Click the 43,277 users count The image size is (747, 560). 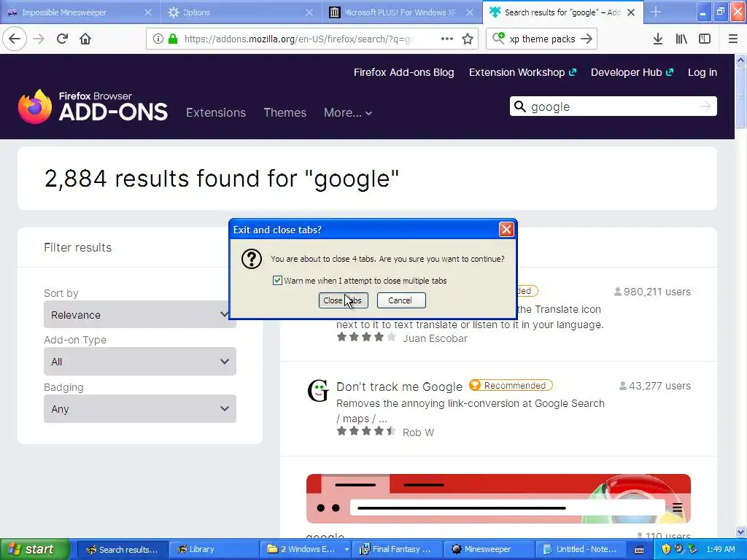pyautogui.click(x=654, y=386)
